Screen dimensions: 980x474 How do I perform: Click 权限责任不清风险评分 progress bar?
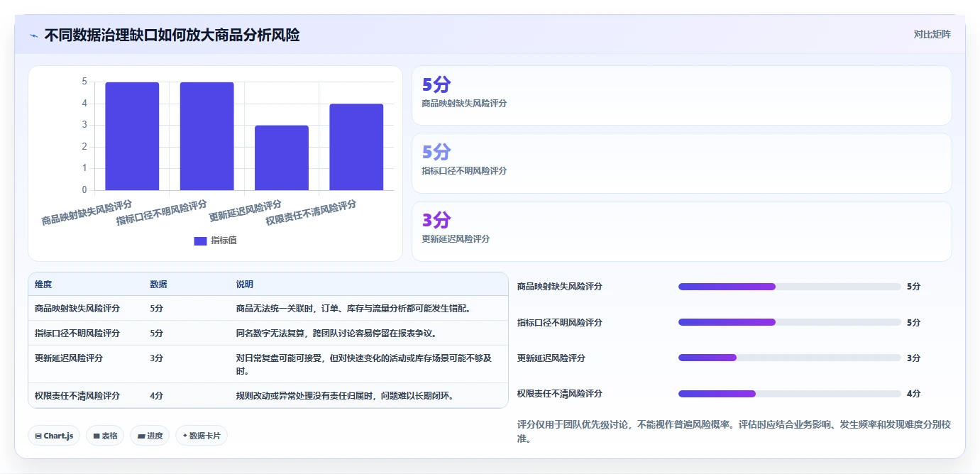tap(789, 393)
